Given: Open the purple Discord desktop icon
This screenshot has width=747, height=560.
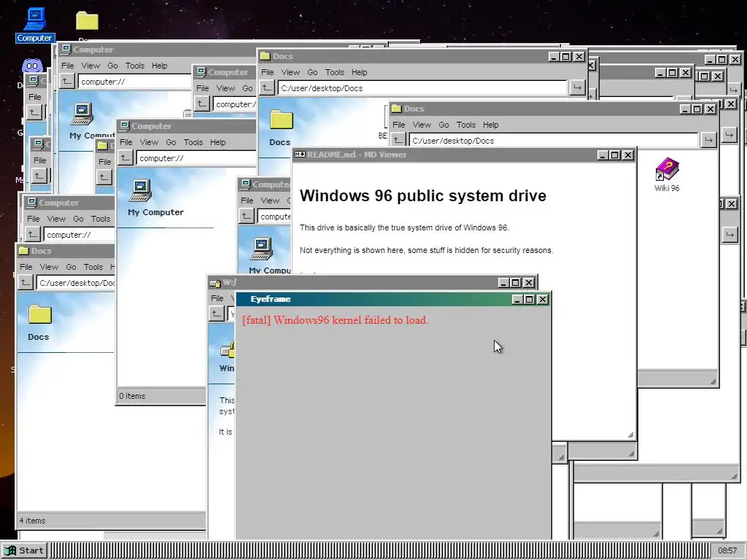Looking at the screenshot, I should pos(32,65).
